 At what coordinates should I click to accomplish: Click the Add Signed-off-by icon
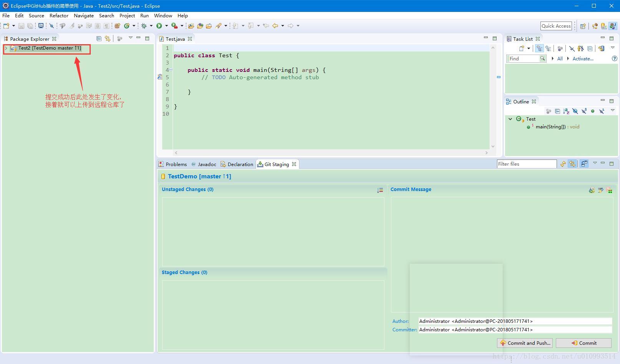click(600, 190)
